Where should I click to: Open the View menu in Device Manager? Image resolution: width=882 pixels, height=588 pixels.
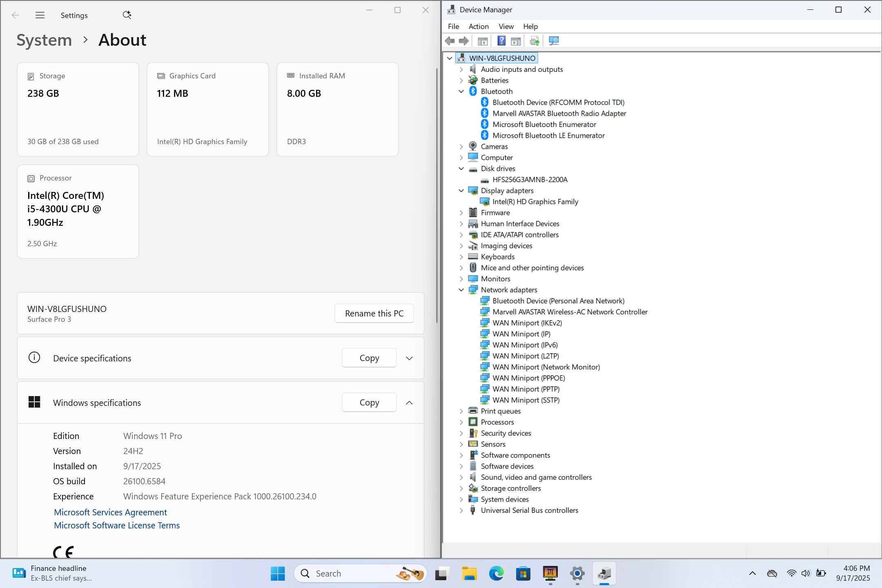pos(506,27)
